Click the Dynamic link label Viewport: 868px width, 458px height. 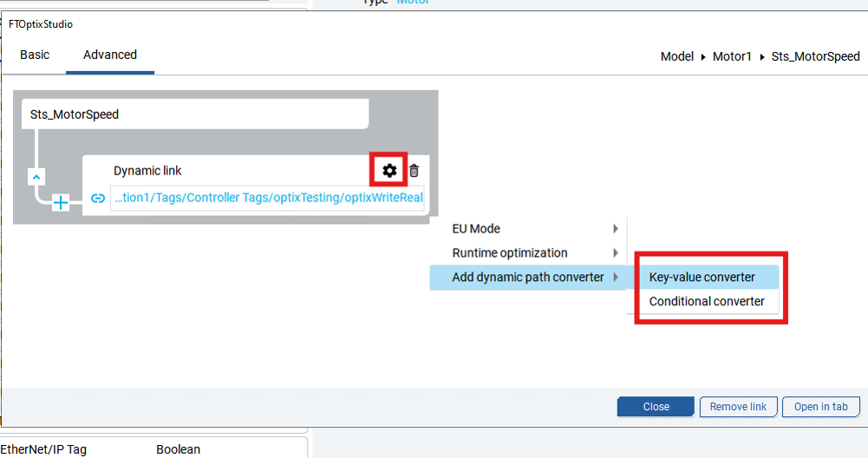(147, 171)
